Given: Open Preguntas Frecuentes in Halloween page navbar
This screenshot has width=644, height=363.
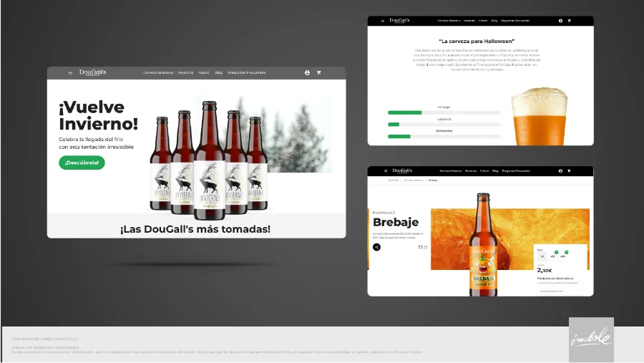Looking at the screenshot, I should pos(515,21).
